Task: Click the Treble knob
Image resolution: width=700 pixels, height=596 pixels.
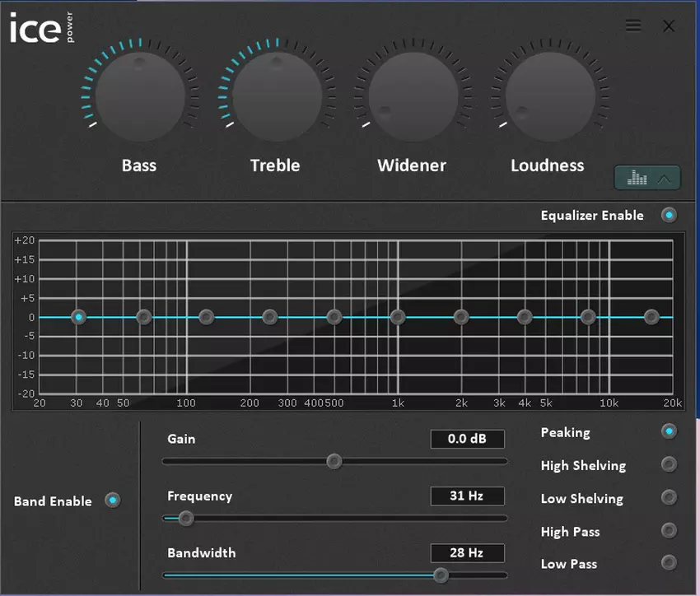Action: [276, 95]
